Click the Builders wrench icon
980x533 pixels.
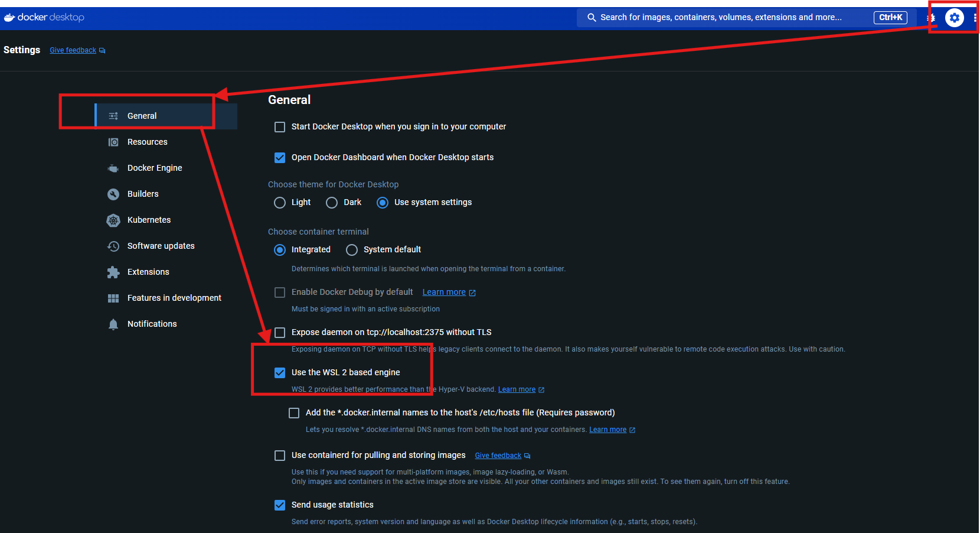113,194
